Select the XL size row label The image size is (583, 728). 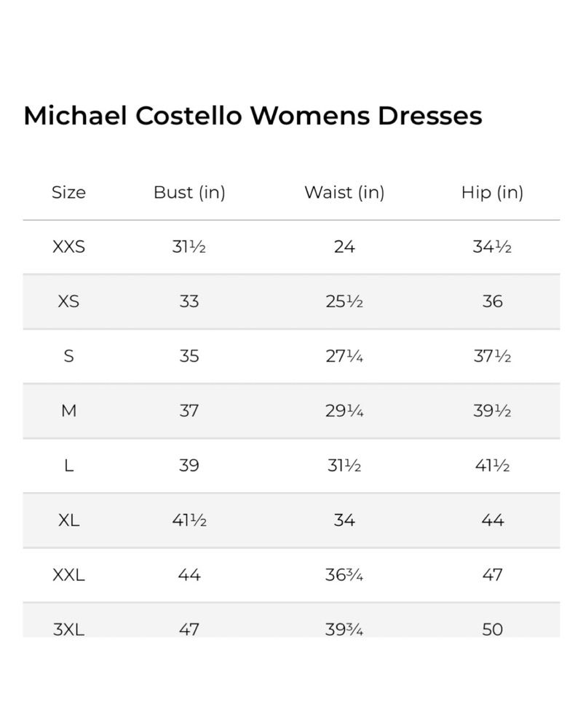(68, 520)
